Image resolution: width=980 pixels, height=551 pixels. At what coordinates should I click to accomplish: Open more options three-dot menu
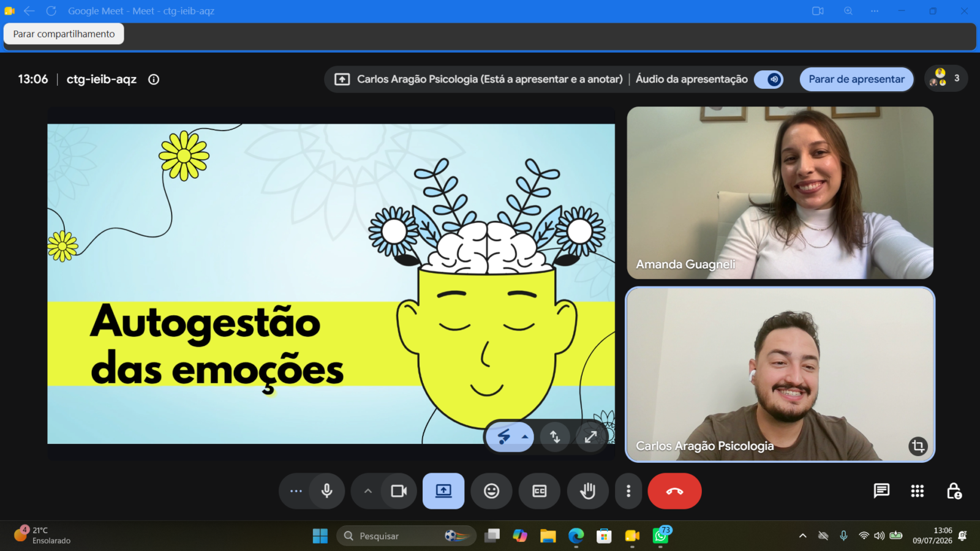tap(628, 491)
